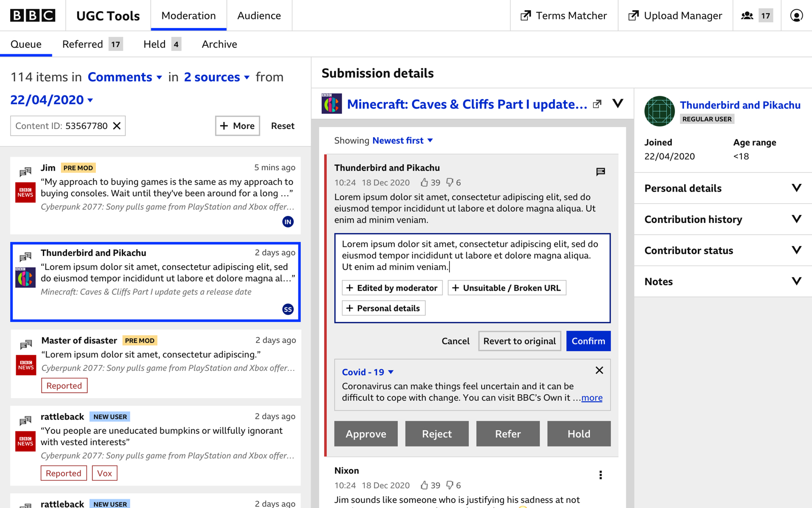Image resolution: width=812 pixels, height=508 pixels.
Task: Expand the Contribution history section
Action: (723, 219)
